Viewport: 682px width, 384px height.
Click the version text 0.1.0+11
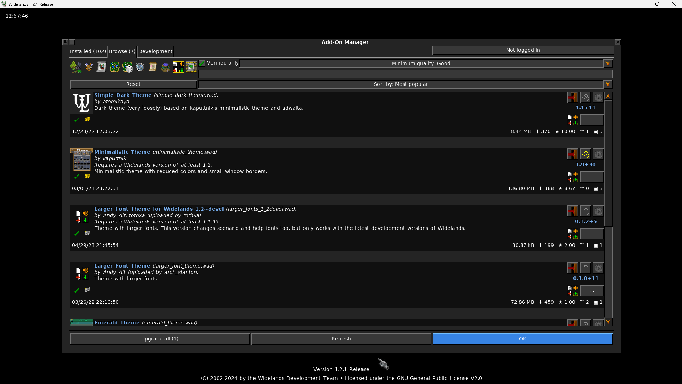(585, 278)
